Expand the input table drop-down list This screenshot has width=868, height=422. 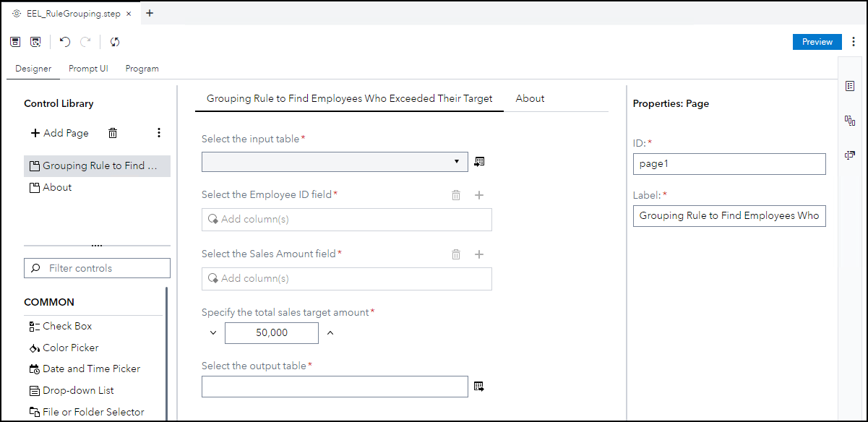457,162
